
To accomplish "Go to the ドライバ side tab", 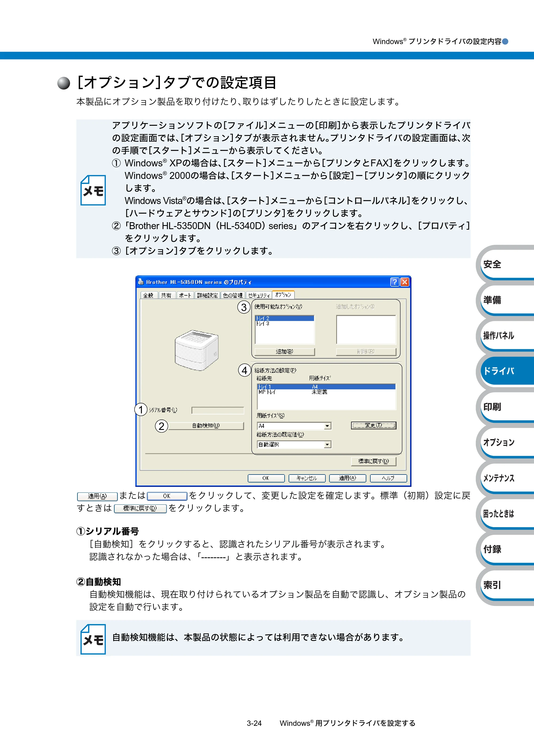I will point(507,371).
